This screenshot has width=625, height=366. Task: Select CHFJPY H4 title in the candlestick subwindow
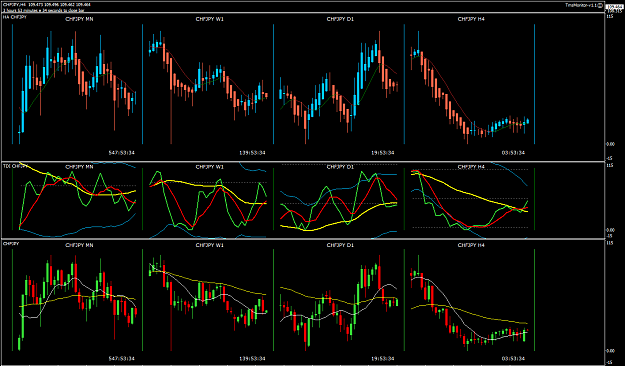tap(471, 245)
